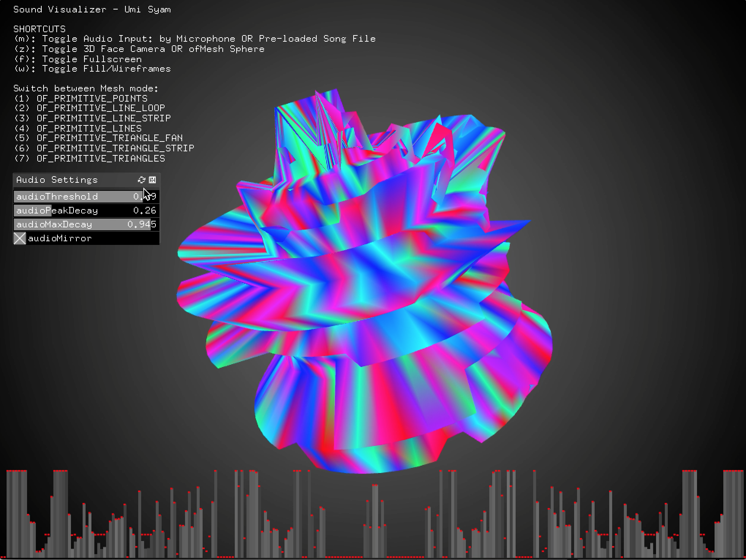
Task: Click the OF_PRIMITIVE_LINE_LOOP mode line
Action: 90,108
